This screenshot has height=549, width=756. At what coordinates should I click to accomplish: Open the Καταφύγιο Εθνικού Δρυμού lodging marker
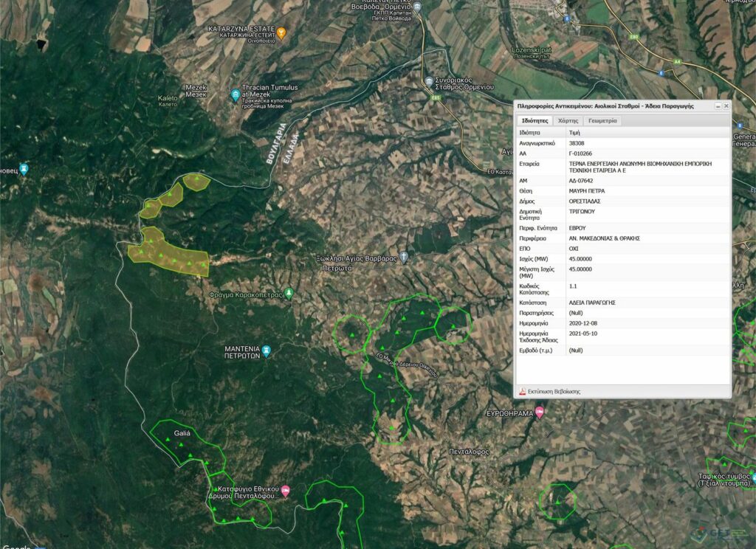[x=286, y=491]
